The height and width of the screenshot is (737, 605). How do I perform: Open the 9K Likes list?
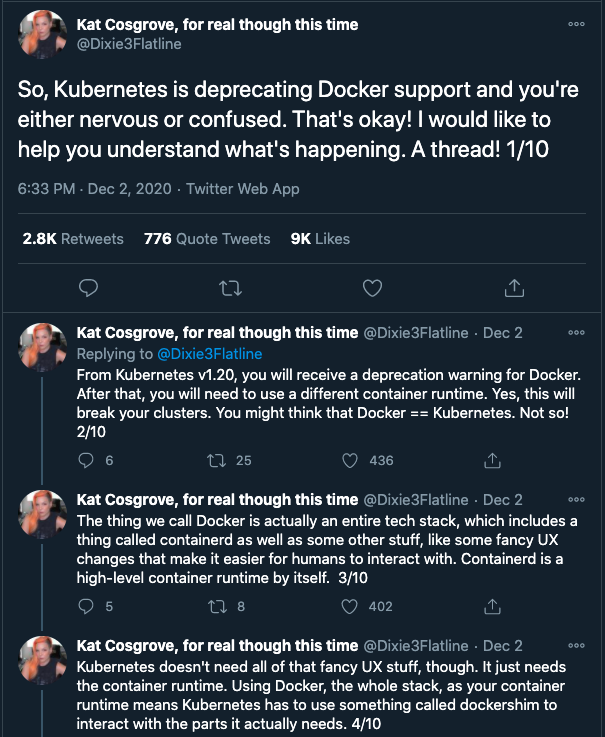(320, 239)
